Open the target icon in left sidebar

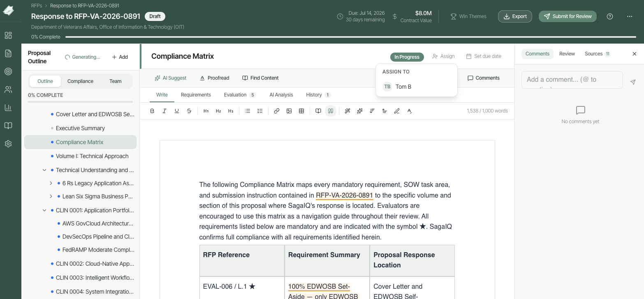[x=8, y=71]
